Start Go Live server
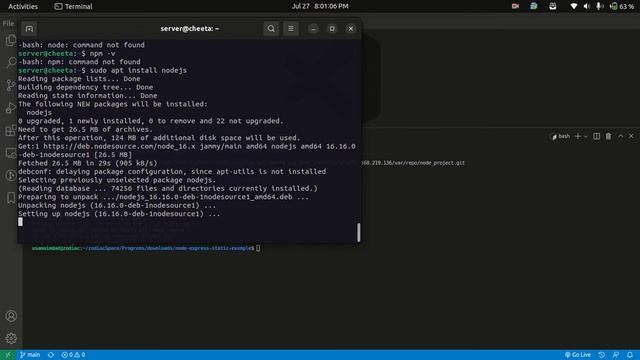640x360 pixels. 578,355
